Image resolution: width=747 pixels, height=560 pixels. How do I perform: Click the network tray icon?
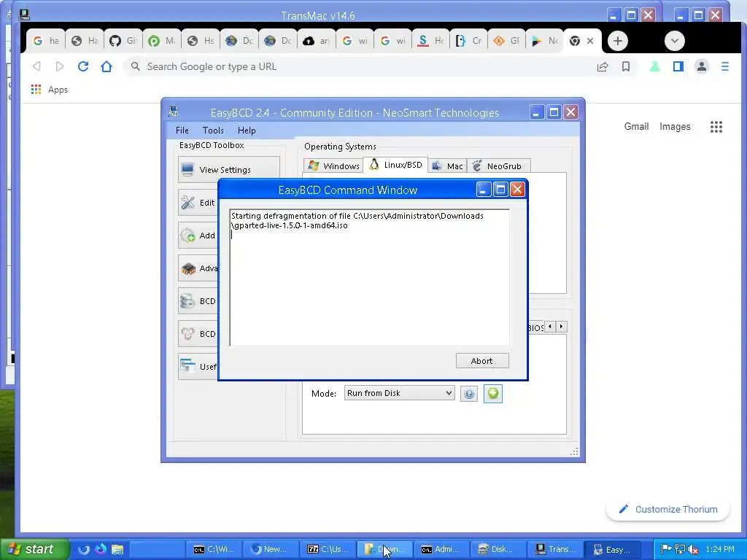(x=680, y=550)
